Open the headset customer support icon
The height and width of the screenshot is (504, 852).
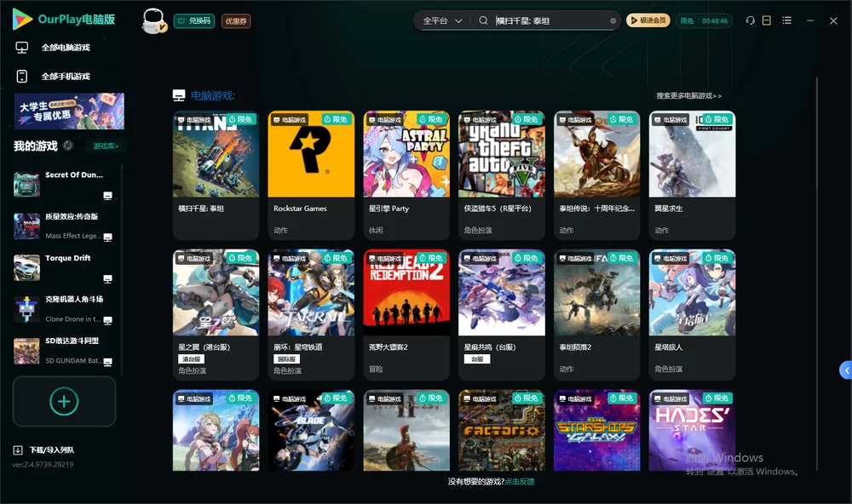(750, 20)
